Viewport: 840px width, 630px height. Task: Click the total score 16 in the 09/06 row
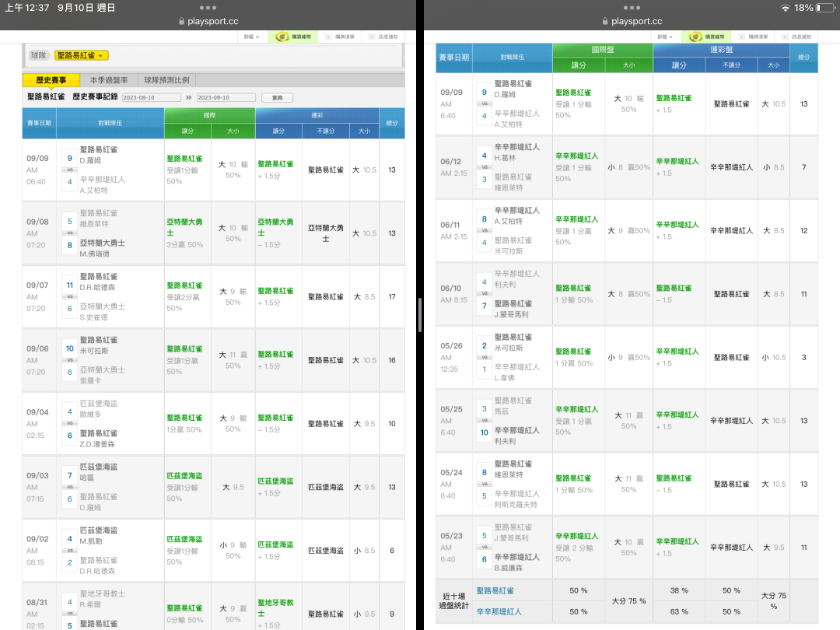click(x=392, y=360)
